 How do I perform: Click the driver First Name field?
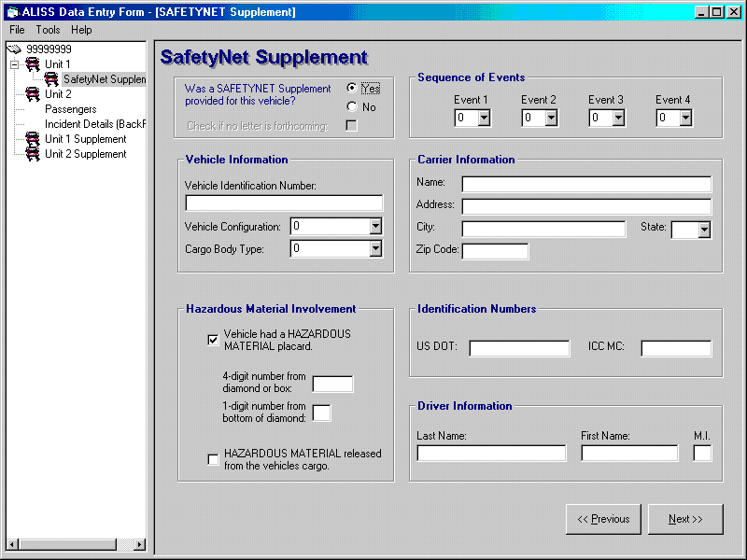[x=629, y=453]
